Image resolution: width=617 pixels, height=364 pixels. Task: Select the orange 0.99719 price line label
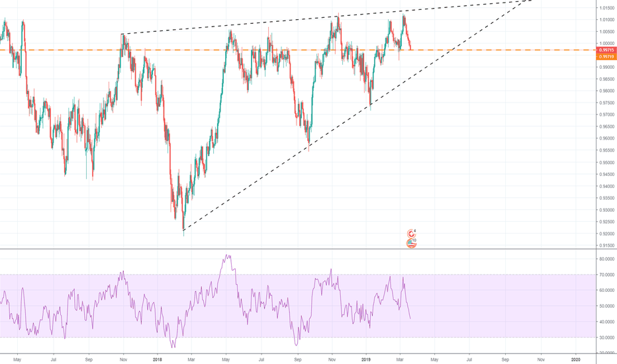(606, 57)
